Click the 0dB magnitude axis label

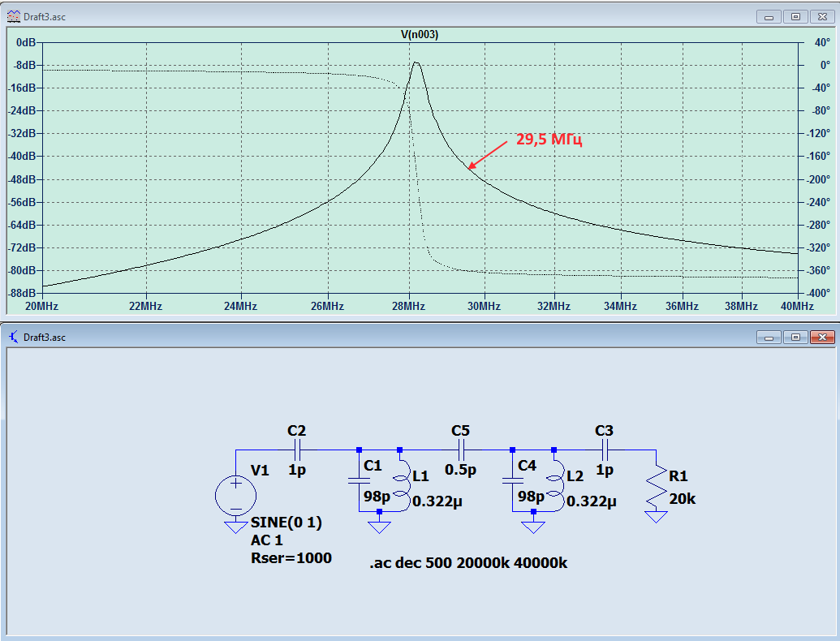pyautogui.click(x=26, y=42)
